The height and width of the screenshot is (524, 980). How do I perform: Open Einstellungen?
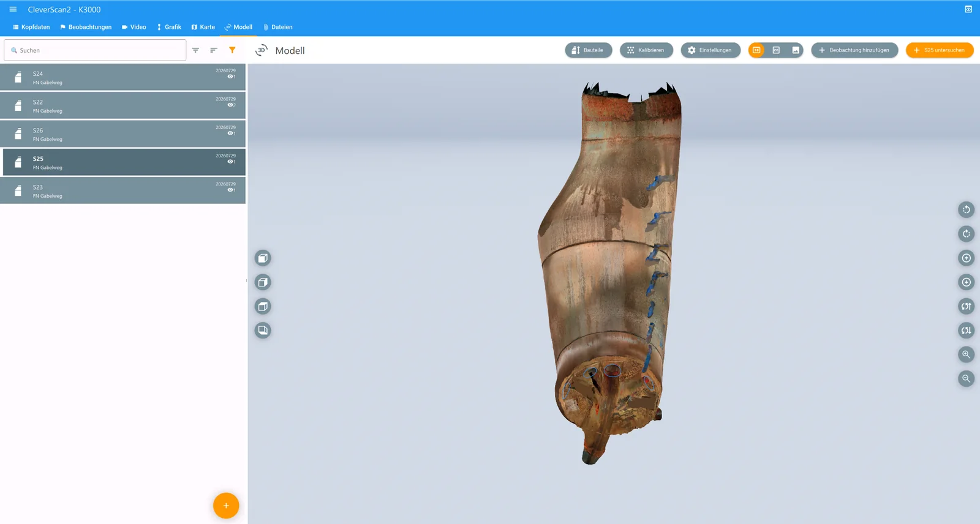[x=710, y=50]
